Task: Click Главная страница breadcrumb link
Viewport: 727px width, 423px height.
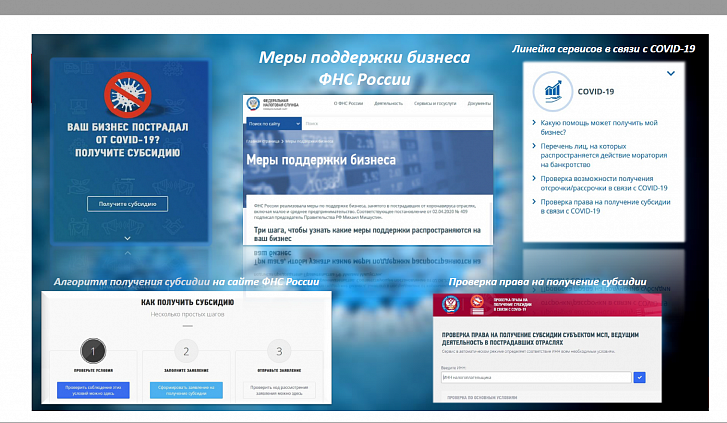Action: [262, 141]
